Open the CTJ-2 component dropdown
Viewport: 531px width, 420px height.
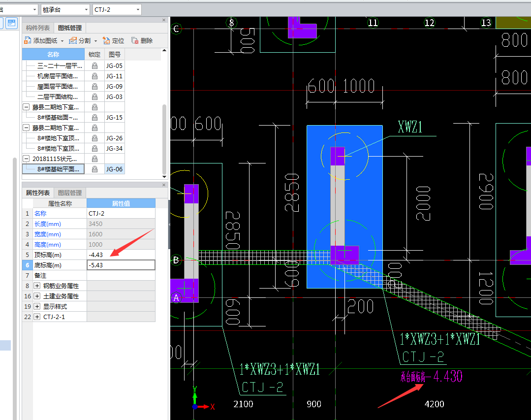pos(138,10)
